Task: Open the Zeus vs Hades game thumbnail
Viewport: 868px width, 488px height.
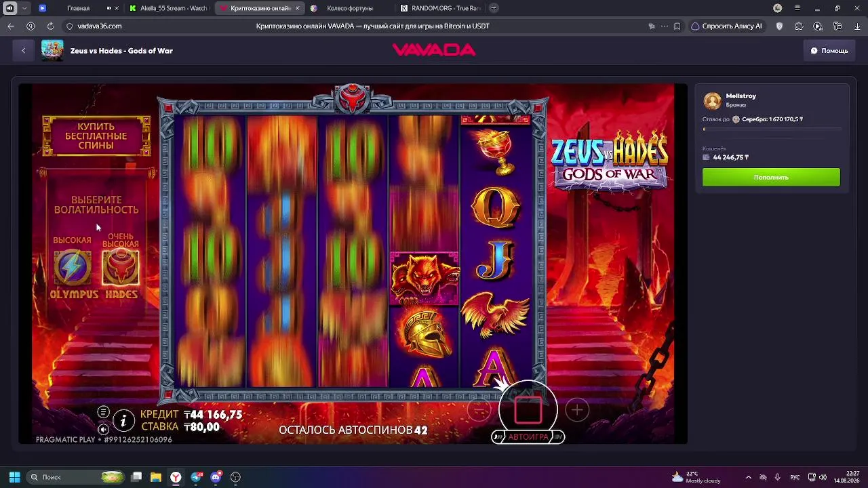Action: (x=52, y=51)
